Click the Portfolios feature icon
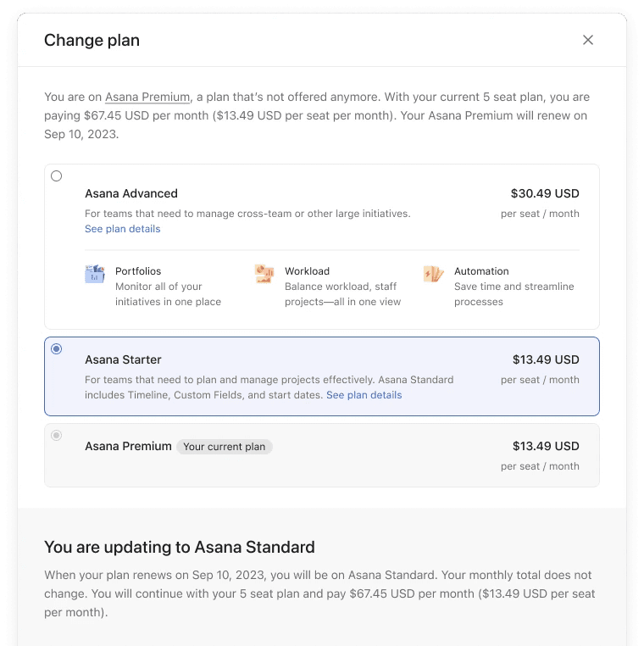 (94, 274)
